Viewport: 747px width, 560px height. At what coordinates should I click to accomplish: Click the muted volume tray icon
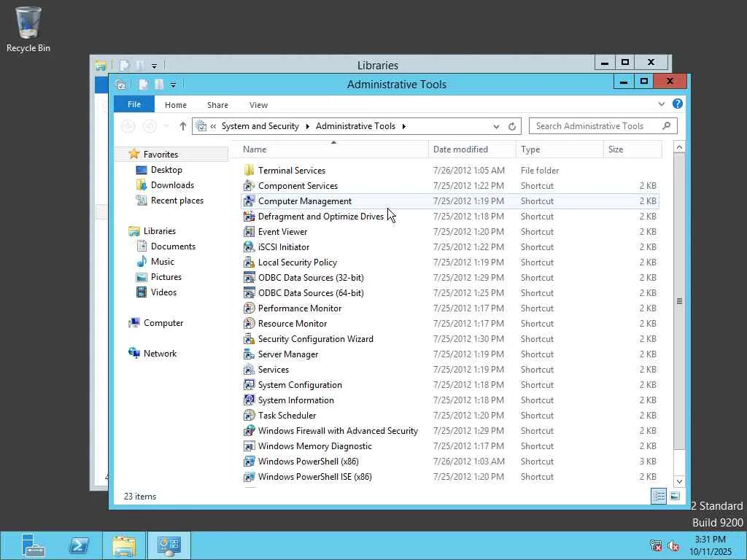673,545
